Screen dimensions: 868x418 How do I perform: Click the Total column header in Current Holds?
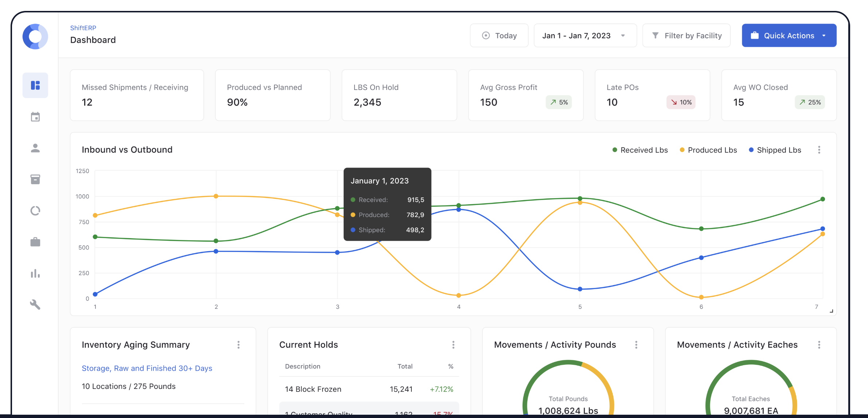(x=405, y=366)
